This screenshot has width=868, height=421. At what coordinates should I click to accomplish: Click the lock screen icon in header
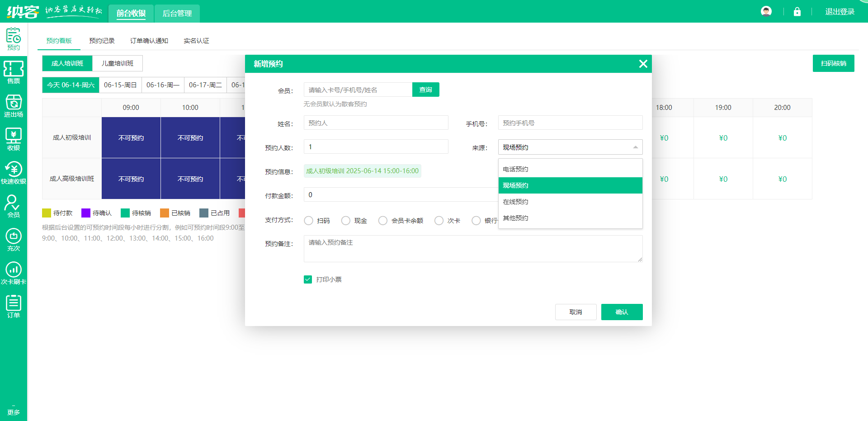click(797, 12)
